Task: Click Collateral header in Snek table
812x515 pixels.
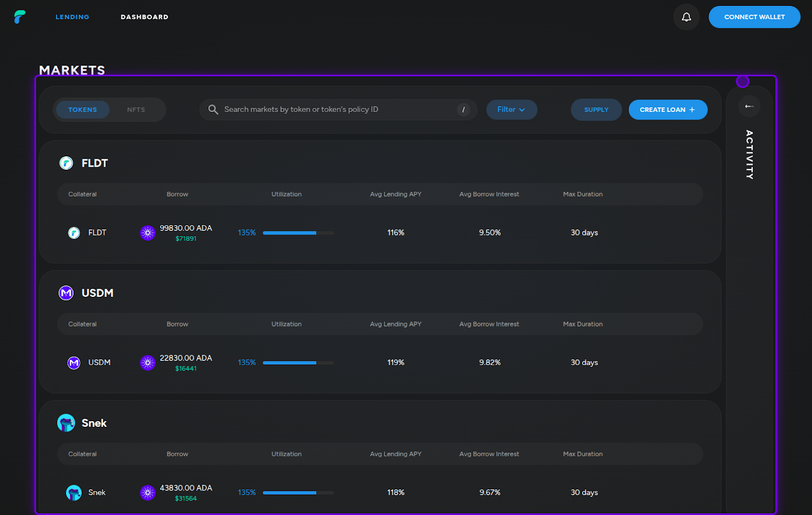Action: click(x=82, y=454)
